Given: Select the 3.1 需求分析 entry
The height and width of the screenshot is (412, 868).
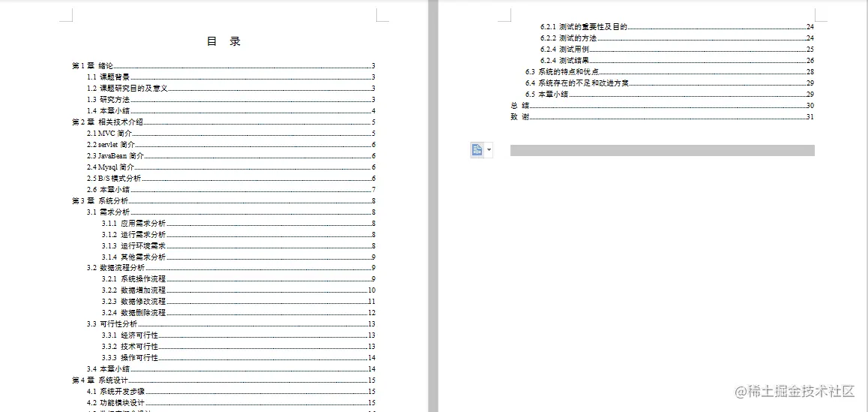Looking at the screenshot, I should pyautogui.click(x=232, y=212).
